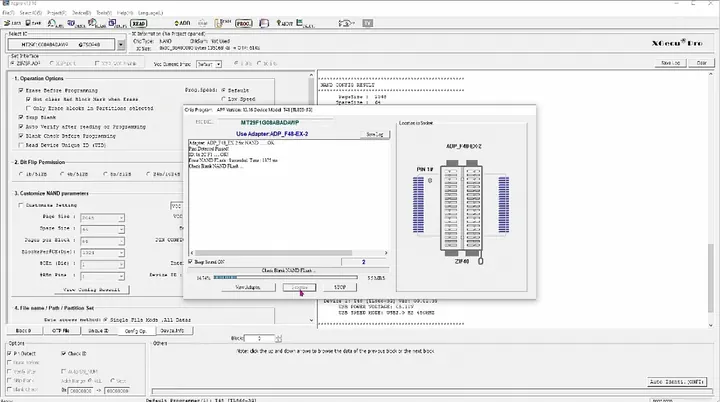Open the Tools menu
Screen dimensions: 720x402
point(104,13)
